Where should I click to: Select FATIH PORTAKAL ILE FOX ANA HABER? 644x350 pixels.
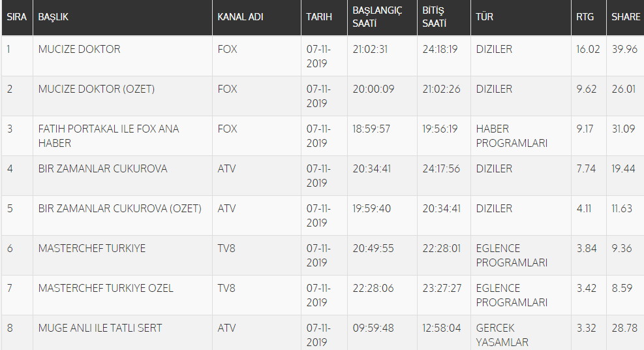108,136
